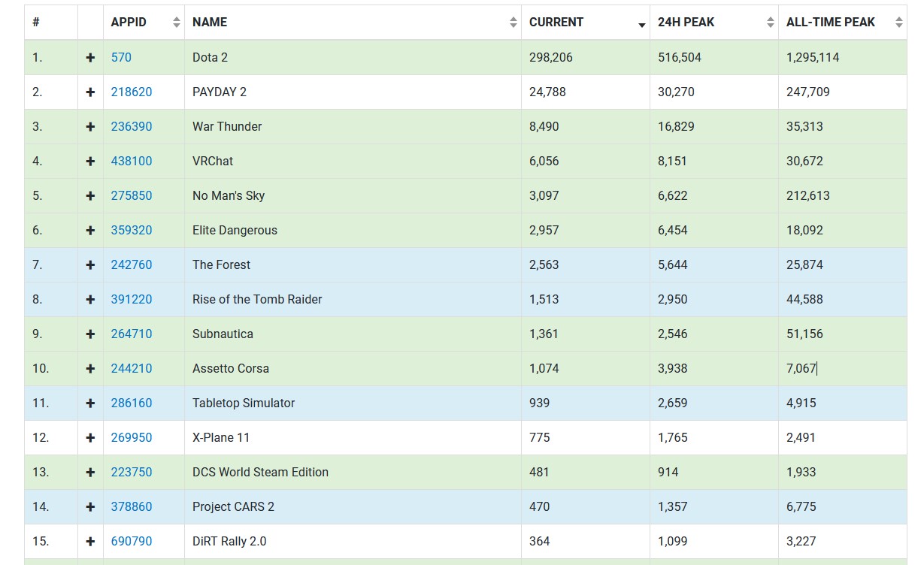The height and width of the screenshot is (565, 924).
Task: Click plus icon in DiRT Rally 2.0 row
Action: click(x=90, y=541)
